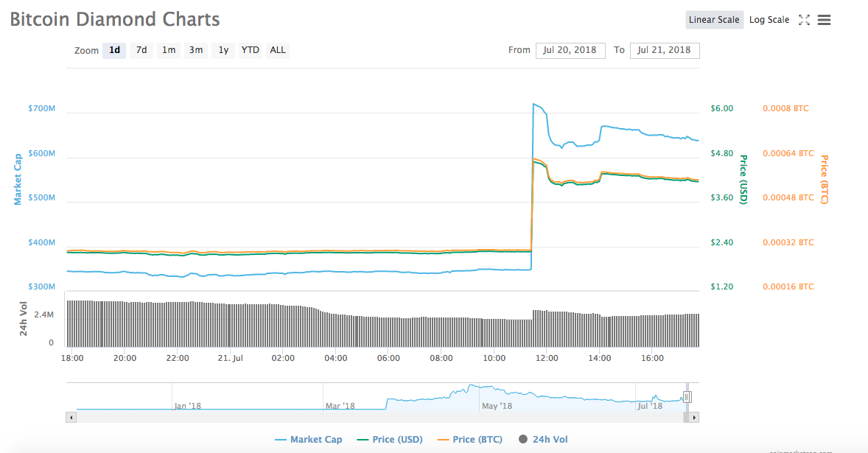The image size is (868, 453).
Task: Set zoom range to 1d
Action: [x=115, y=50]
